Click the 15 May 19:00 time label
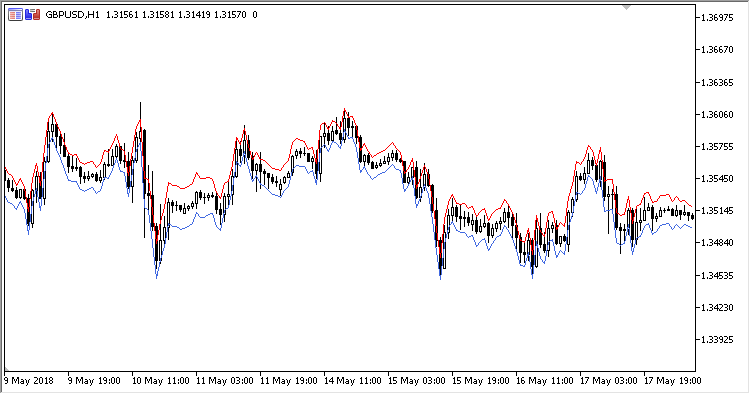This screenshot has width=750, height=394. tap(481, 381)
